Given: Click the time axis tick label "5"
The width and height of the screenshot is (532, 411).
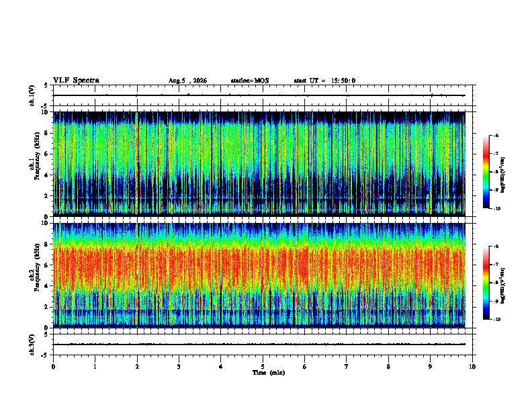Looking at the screenshot, I should pos(263,367).
